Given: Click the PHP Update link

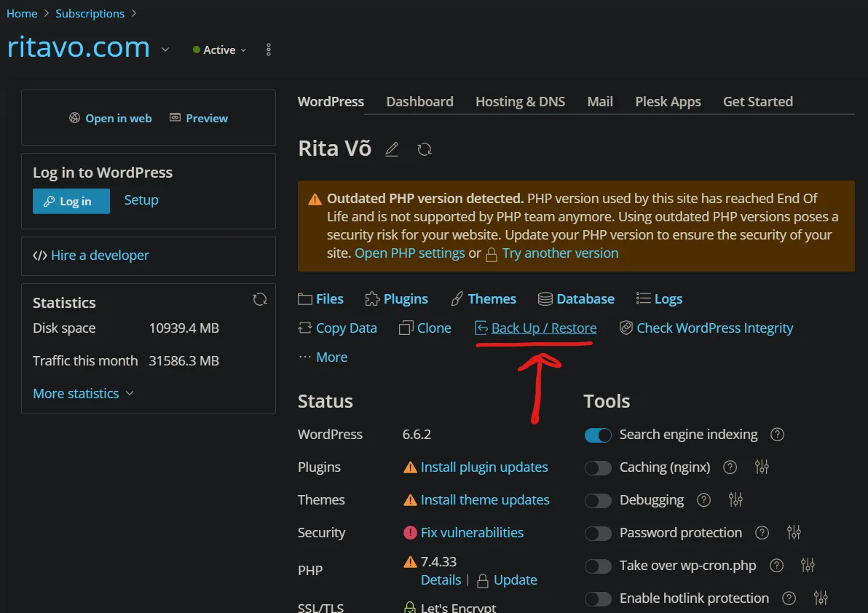Looking at the screenshot, I should pyautogui.click(x=516, y=580).
